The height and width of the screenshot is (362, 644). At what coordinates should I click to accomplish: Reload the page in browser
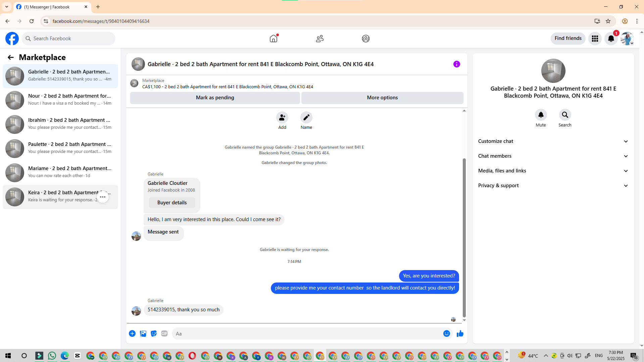pyautogui.click(x=32, y=21)
